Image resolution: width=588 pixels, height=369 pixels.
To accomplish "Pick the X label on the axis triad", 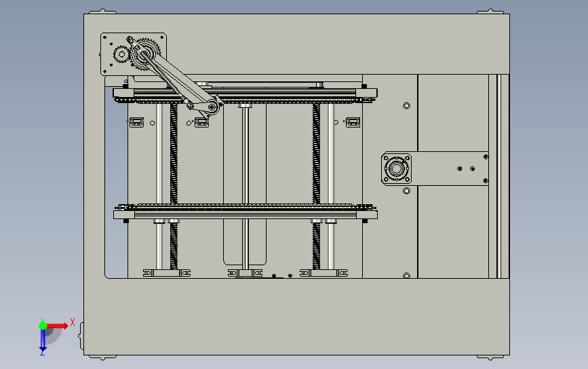I will pos(73,322).
